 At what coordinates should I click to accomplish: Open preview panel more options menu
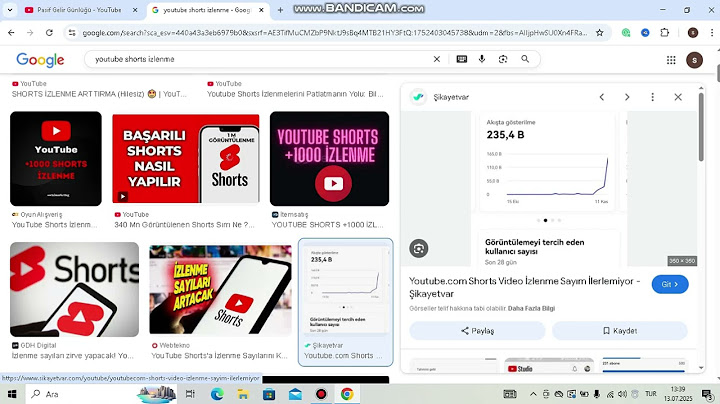pos(652,97)
